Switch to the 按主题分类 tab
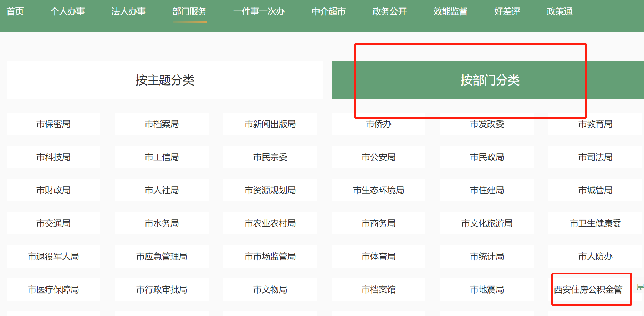 click(165, 80)
